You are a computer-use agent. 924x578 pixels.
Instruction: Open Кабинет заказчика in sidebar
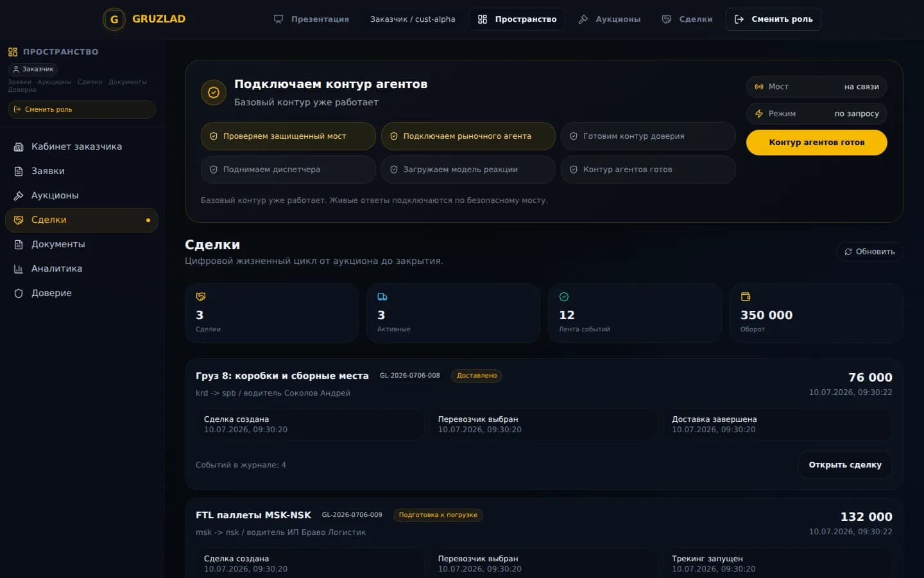tap(81, 146)
